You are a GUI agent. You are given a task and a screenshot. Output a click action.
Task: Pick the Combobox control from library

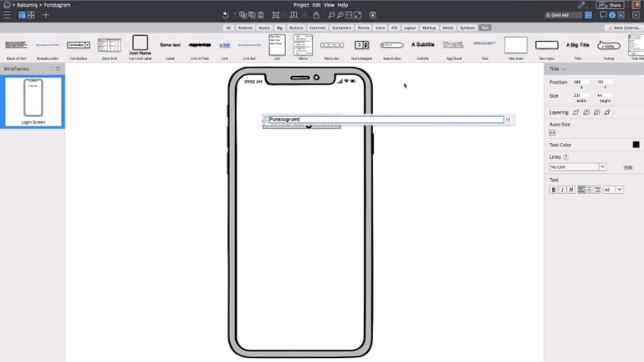pyautogui.click(x=79, y=48)
